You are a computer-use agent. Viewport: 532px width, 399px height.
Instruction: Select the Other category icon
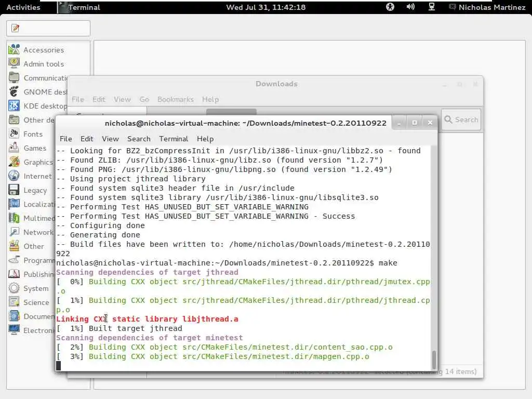14,246
